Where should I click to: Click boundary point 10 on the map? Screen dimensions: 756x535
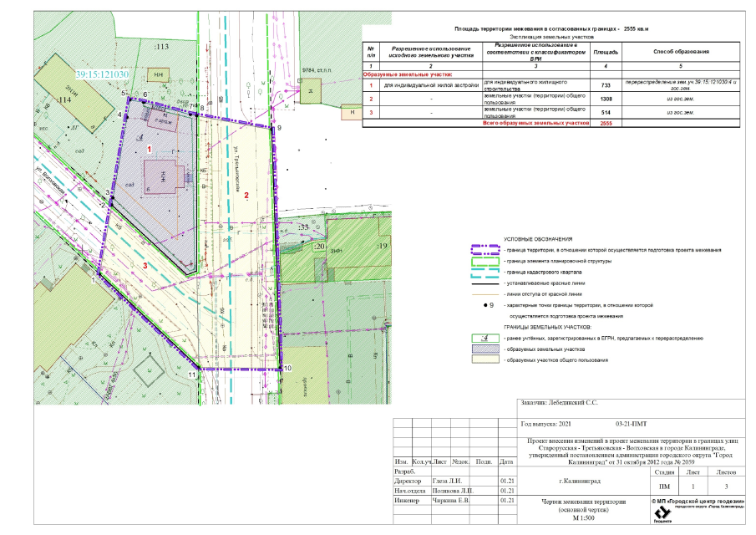tap(286, 368)
